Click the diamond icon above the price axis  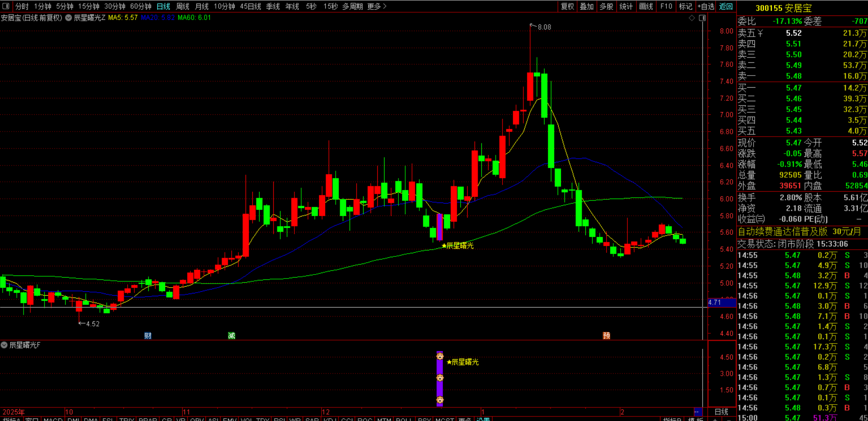point(692,18)
